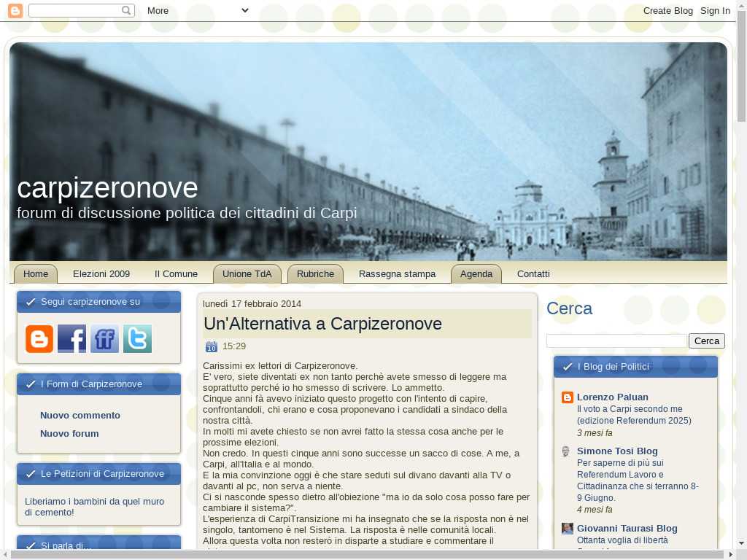The image size is (747, 560).
Task: Click the carpizeronove header title
Action: [107, 187]
